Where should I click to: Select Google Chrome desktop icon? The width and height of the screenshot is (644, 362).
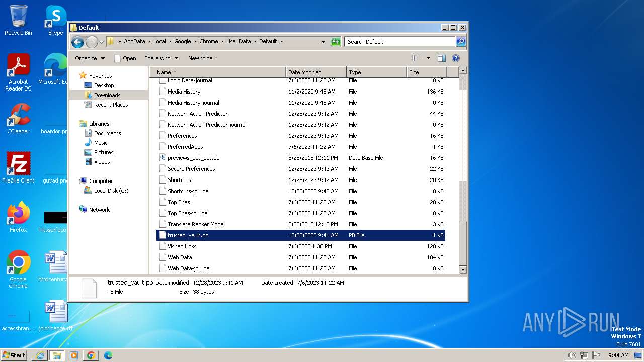tap(18, 269)
